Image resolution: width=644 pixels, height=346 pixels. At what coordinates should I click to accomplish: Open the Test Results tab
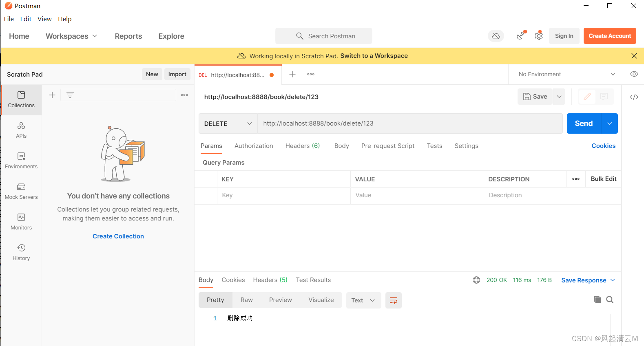(x=313, y=280)
